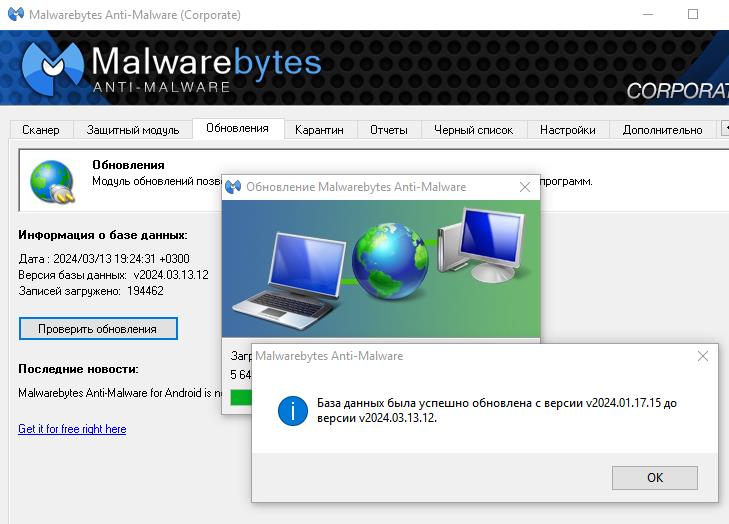This screenshot has width=729, height=524.
Task: Click the CORPORATE label in the banner
Action: [677, 91]
